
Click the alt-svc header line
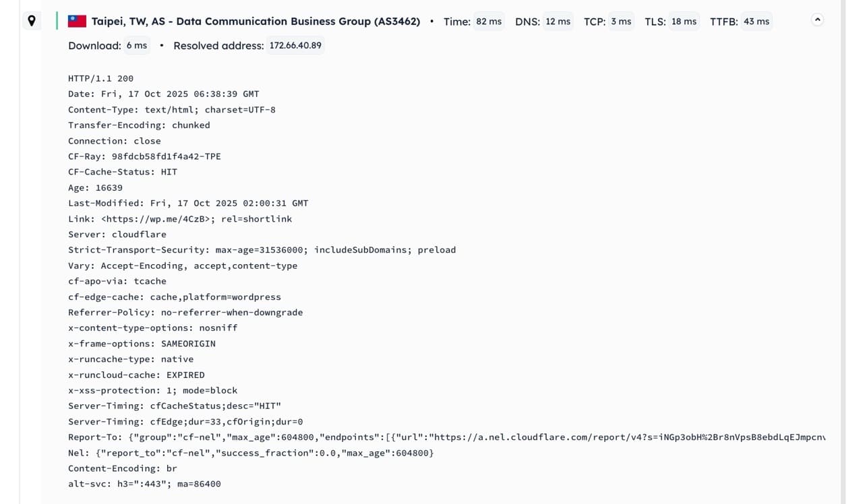pos(144,484)
